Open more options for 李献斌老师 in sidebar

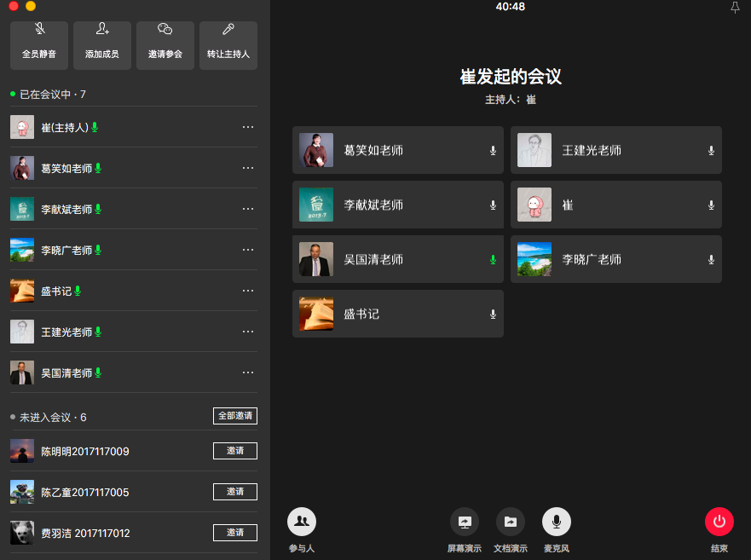pos(248,209)
